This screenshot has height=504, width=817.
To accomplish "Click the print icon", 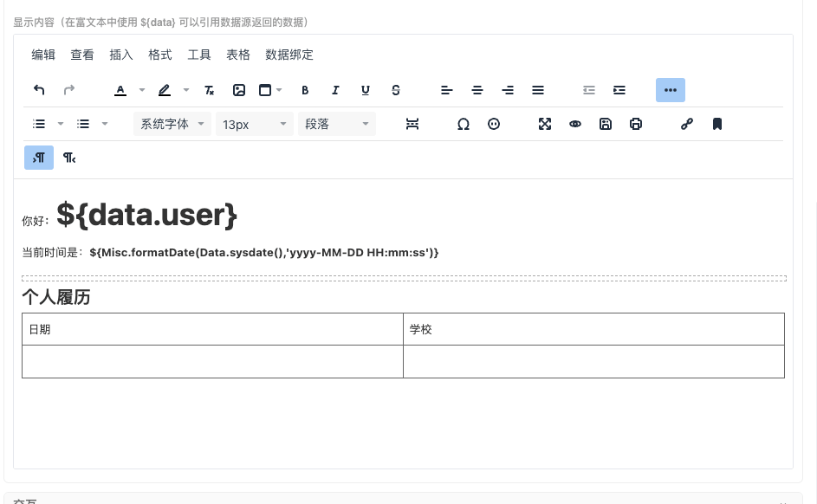I will pyautogui.click(x=636, y=124).
